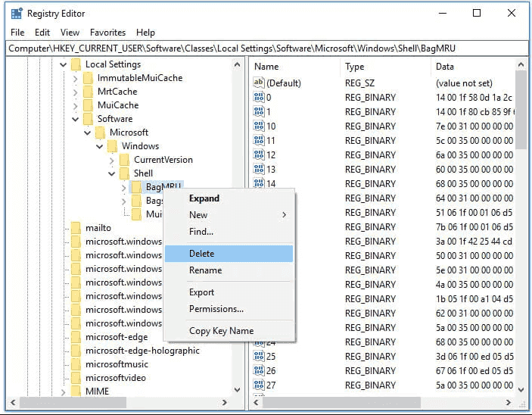Click the binary icon of value 11
Screen dimensions: 532x415
tap(259, 140)
